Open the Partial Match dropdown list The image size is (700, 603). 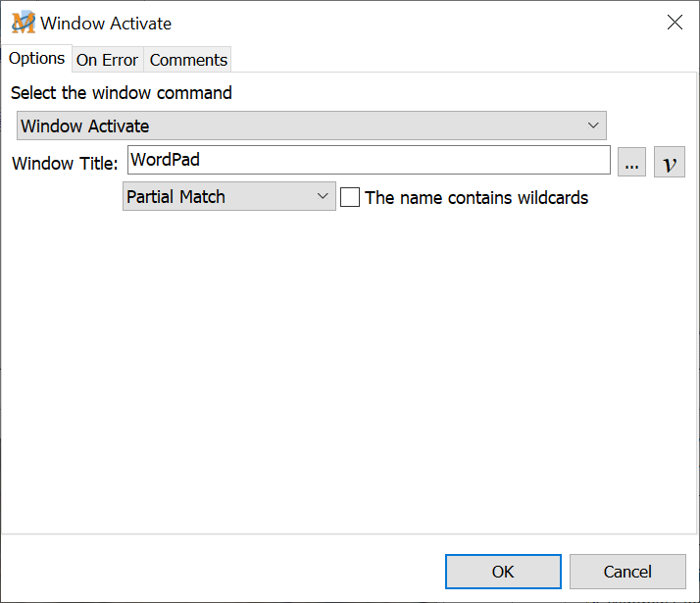pyautogui.click(x=228, y=197)
